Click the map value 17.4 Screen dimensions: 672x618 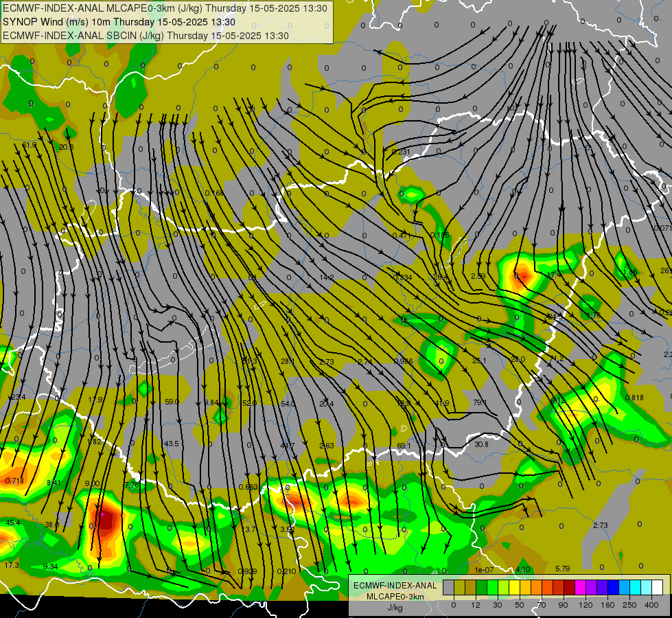click(x=554, y=275)
